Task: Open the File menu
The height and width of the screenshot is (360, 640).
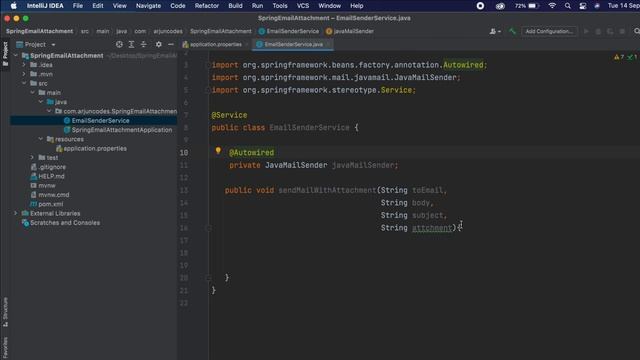Action: (x=78, y=6)
